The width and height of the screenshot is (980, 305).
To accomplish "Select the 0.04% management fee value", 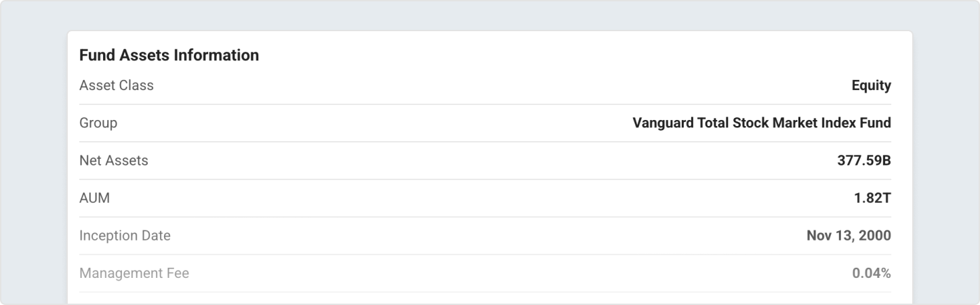I will coord(871,274).
